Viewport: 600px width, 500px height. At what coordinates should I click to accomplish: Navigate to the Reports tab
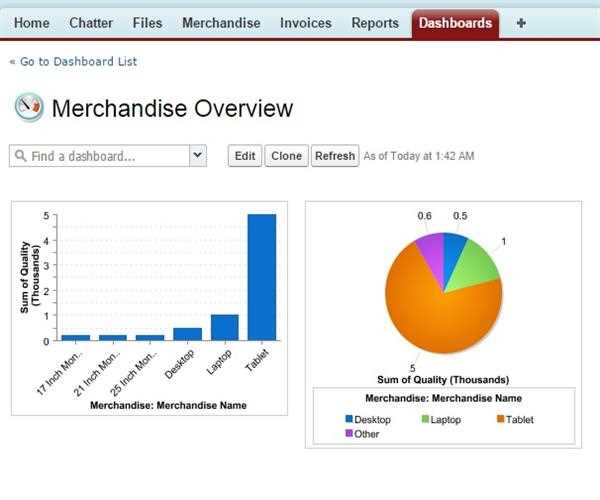click(x=375, y=23)
